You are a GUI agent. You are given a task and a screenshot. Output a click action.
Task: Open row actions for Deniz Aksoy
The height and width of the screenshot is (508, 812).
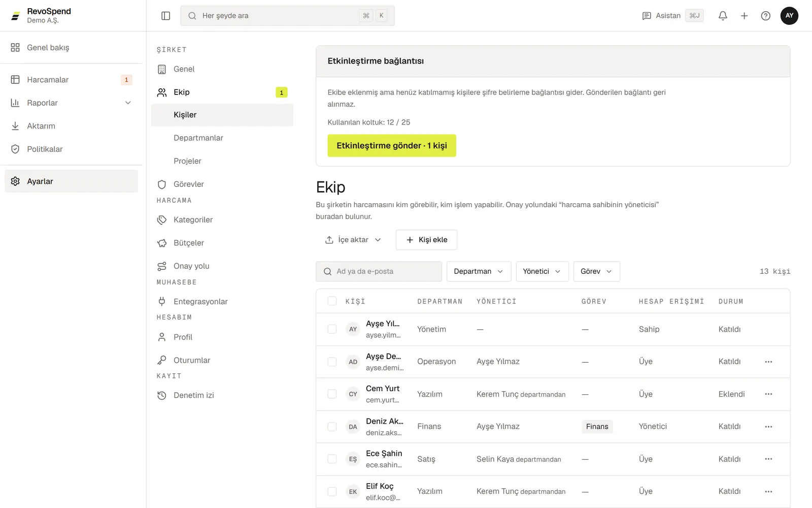click(768, 427)
